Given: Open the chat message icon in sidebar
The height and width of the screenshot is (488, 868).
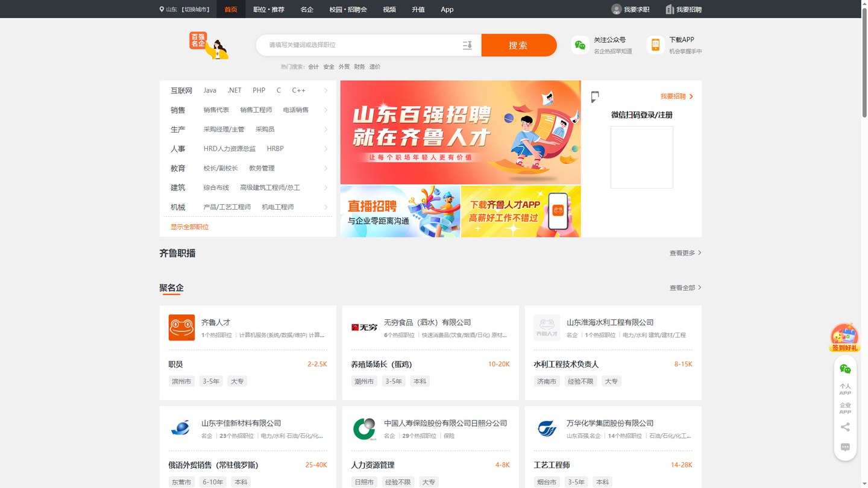Looking at the screenshot, I should 845,447.
